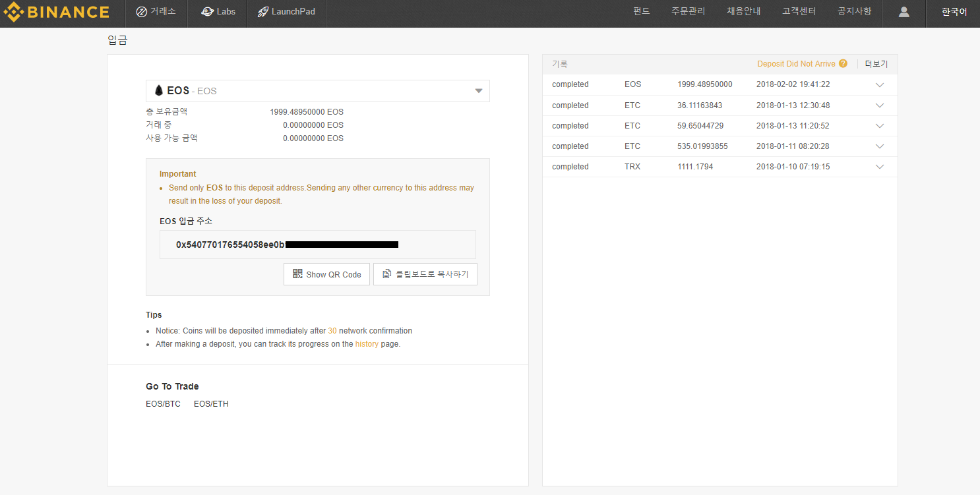
Task: Go to EOS/ETH trading pair
Action: point(211,404)
